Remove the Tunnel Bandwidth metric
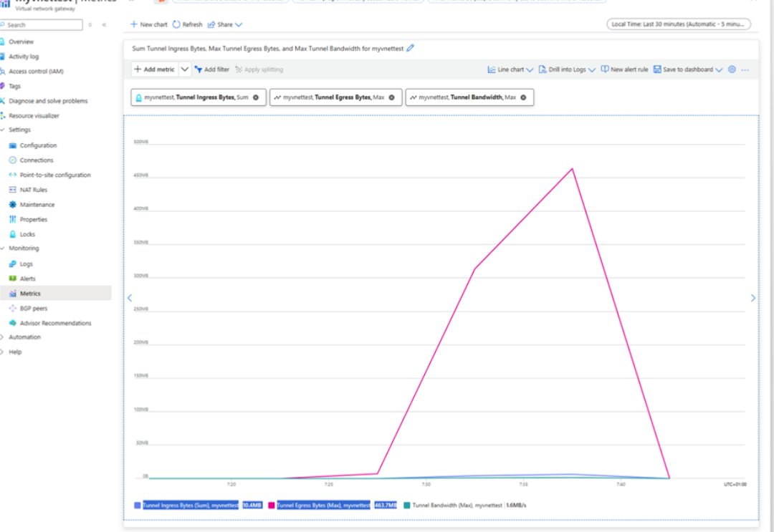This screenshot has height=532, width=774. coord(523,97)
